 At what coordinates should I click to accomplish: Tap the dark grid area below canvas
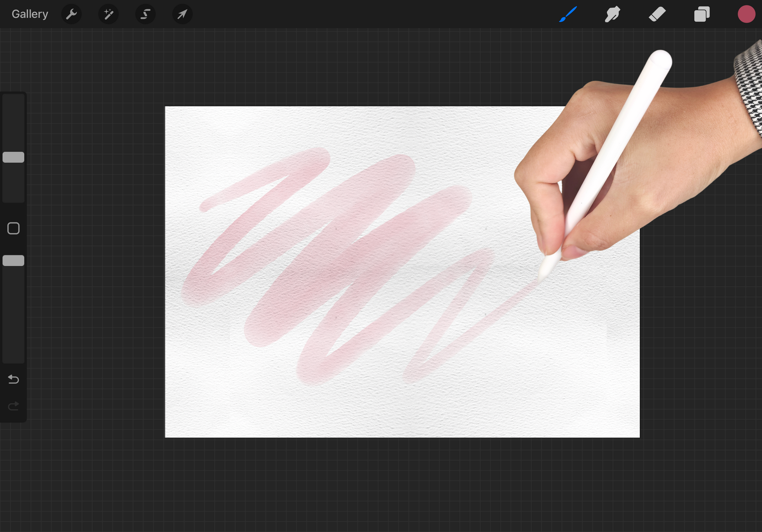click(x=392, y=485)
